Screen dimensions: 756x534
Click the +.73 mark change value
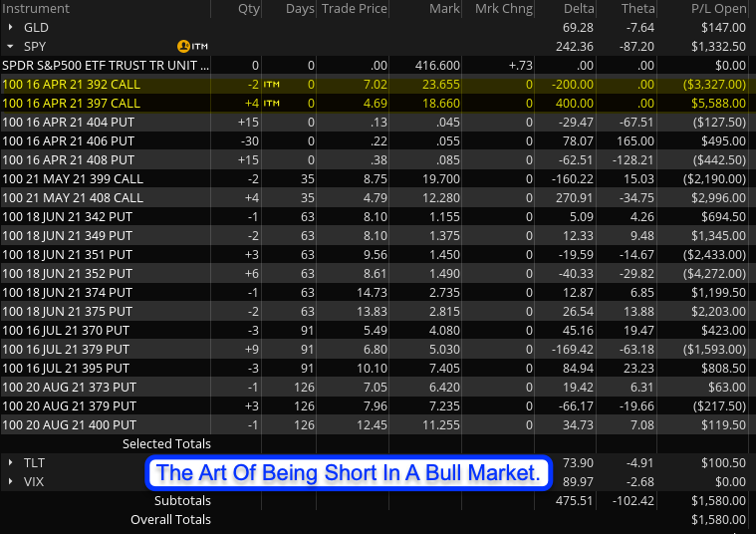click(520, 65)
